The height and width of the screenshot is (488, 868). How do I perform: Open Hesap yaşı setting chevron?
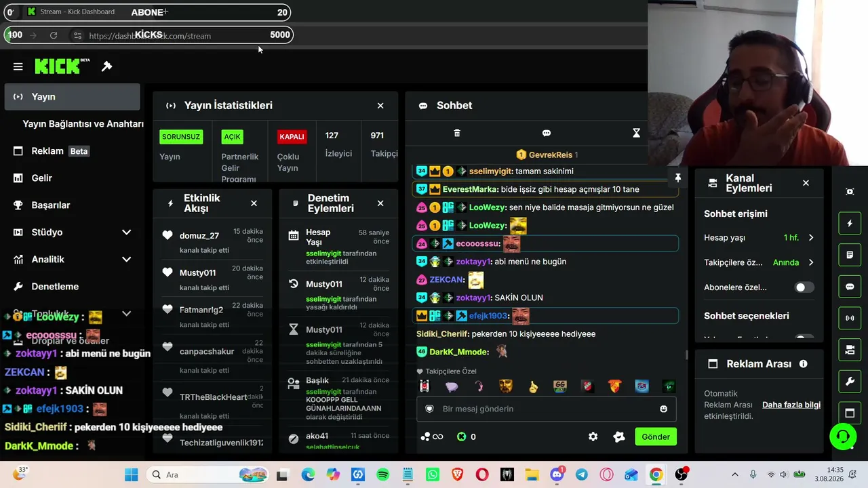tap(811, 238)
